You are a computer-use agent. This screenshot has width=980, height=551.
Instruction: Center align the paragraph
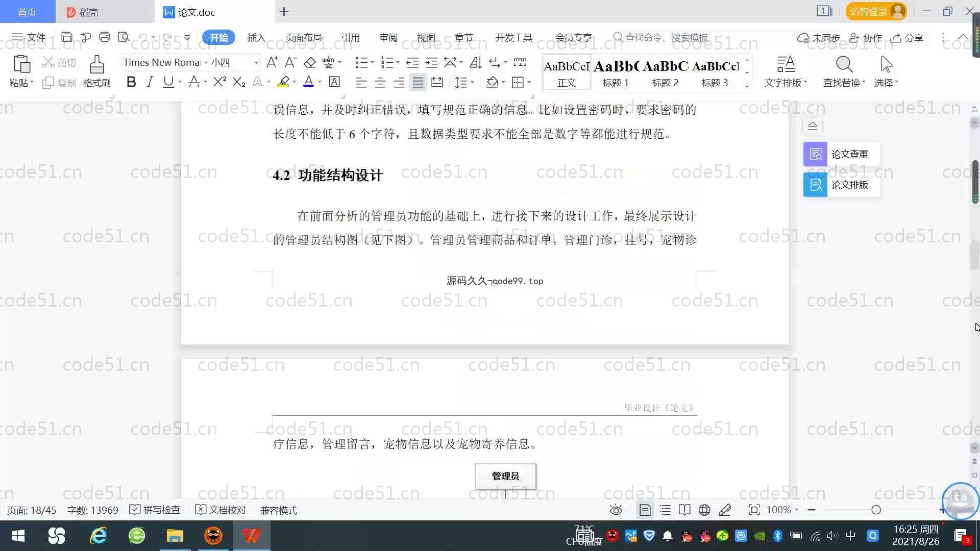tap(380, 82)
